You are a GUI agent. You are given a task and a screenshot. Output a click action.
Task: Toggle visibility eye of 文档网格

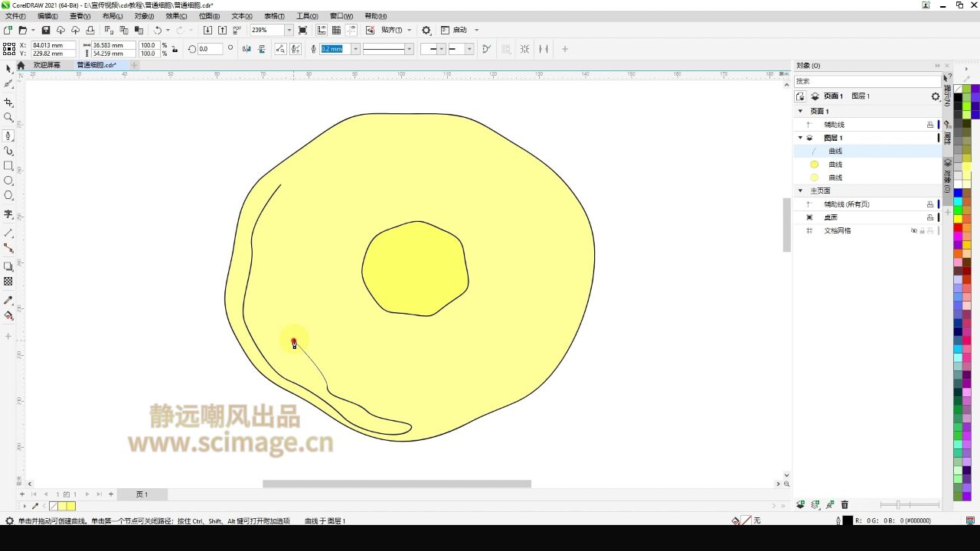pyautogui.click(x=913, y=230)
